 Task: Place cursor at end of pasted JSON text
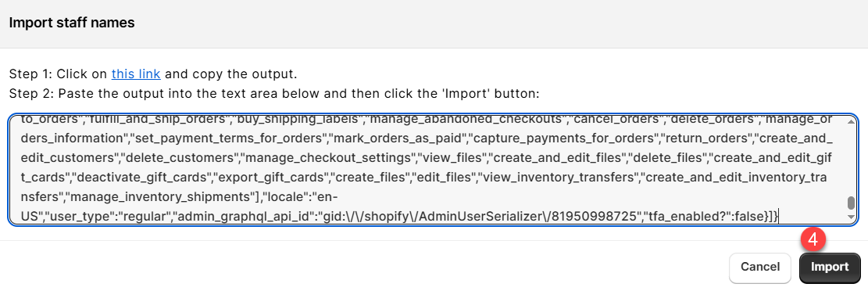point(778,216)
